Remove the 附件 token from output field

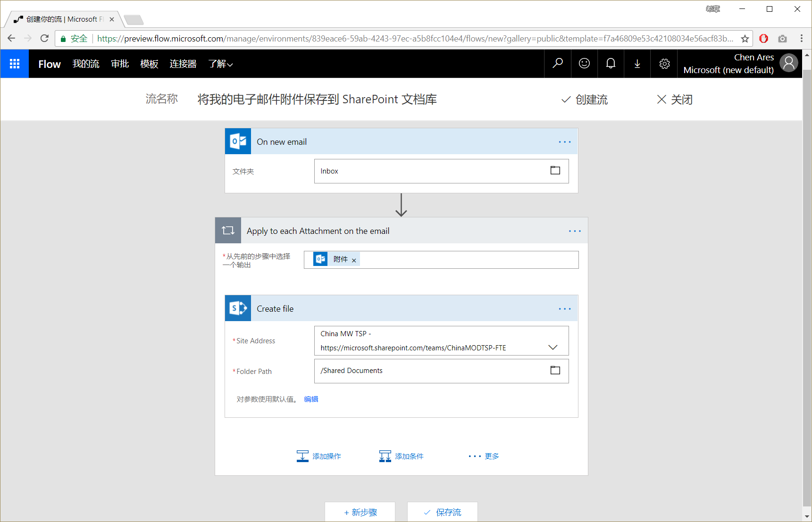pos(354,260)
